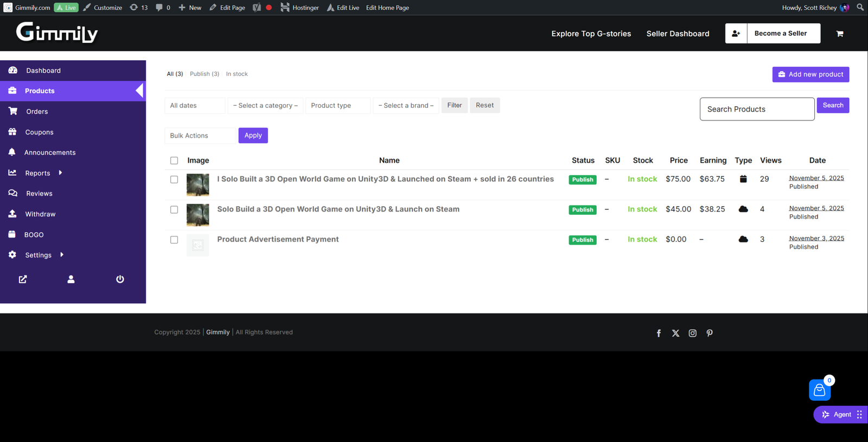Screen dimensions: 868x442
Task: Check the box for the $75.00 product
Action: 174,180
